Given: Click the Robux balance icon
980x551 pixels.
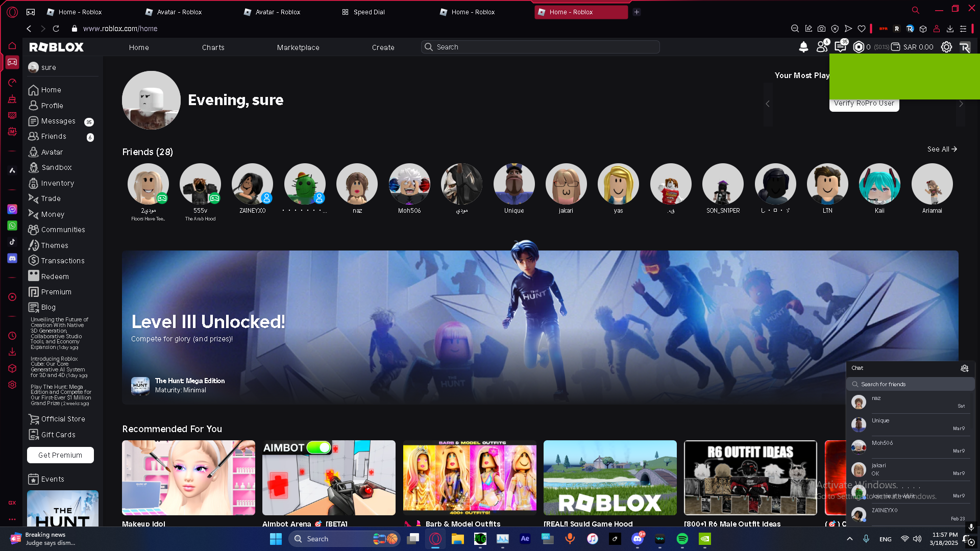Looking at the screenshot, I should point(859,47).
